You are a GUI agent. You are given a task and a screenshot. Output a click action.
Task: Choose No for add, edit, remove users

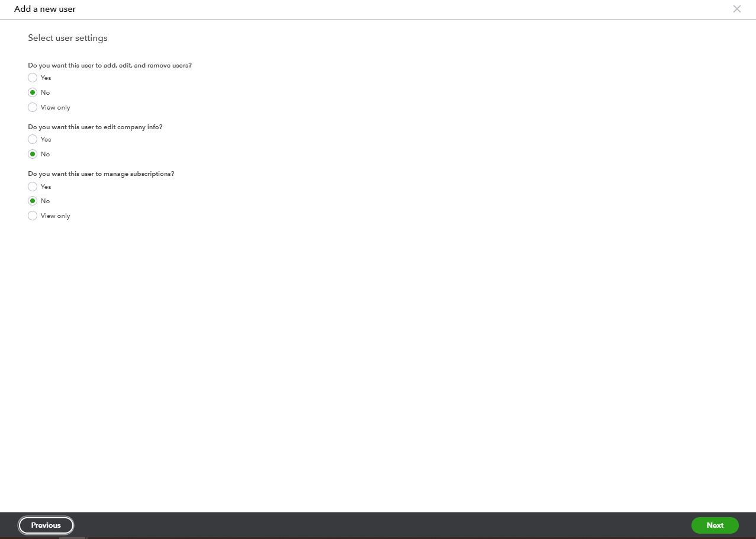coord(33,92)
